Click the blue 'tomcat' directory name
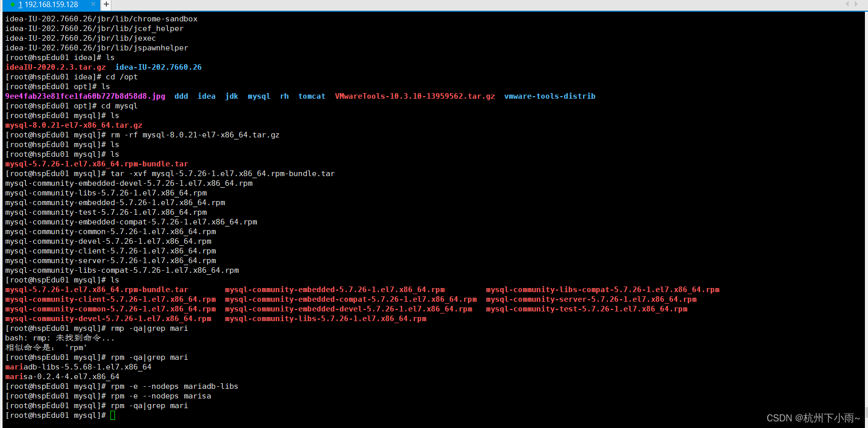This screenshot has height=428, width=868. 312,96
